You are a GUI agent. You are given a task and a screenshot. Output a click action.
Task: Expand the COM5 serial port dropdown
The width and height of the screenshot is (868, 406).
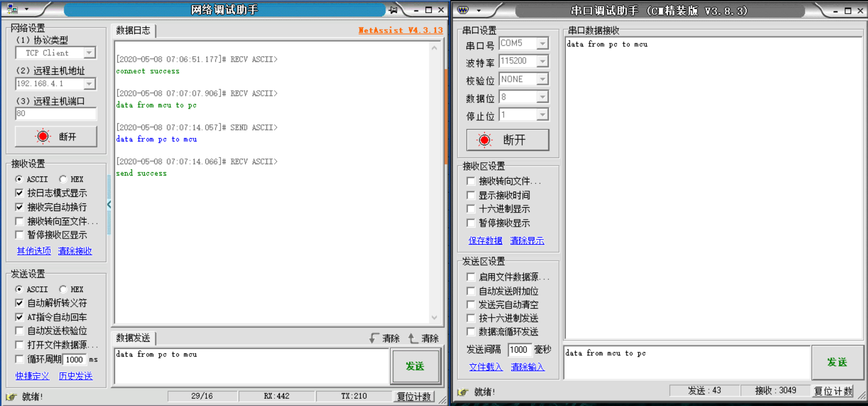pos(542,44)
